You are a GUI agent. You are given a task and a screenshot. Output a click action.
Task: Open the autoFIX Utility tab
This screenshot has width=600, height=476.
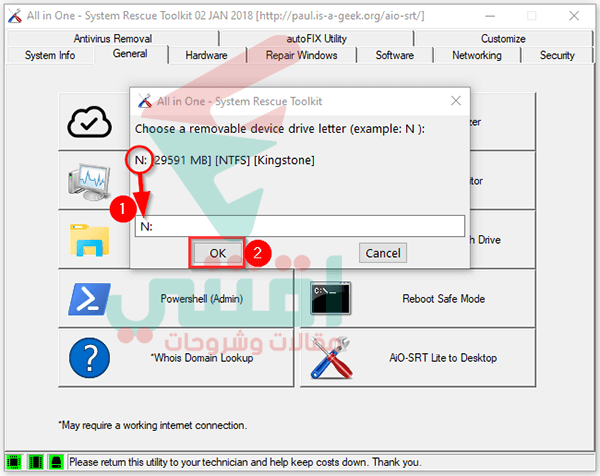(x=316, y=38)
